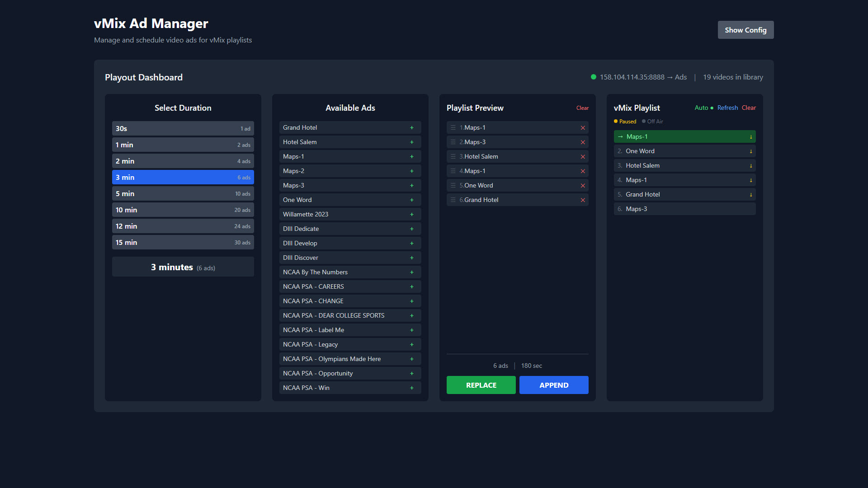Select the 30s duration option
This screenshot has height=488, width=868.
click(x=183, y=128)
